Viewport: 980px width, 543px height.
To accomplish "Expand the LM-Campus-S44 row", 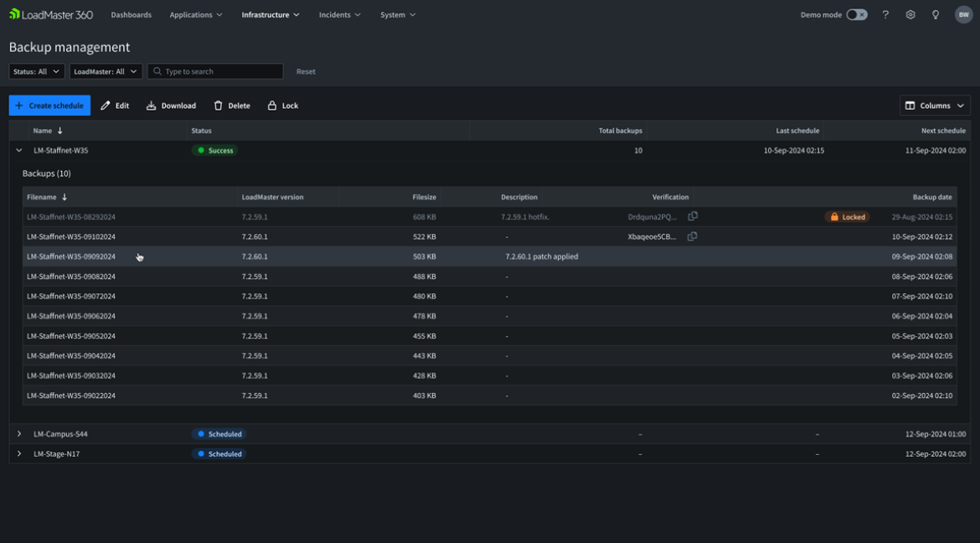I will [x=19, y=434].
